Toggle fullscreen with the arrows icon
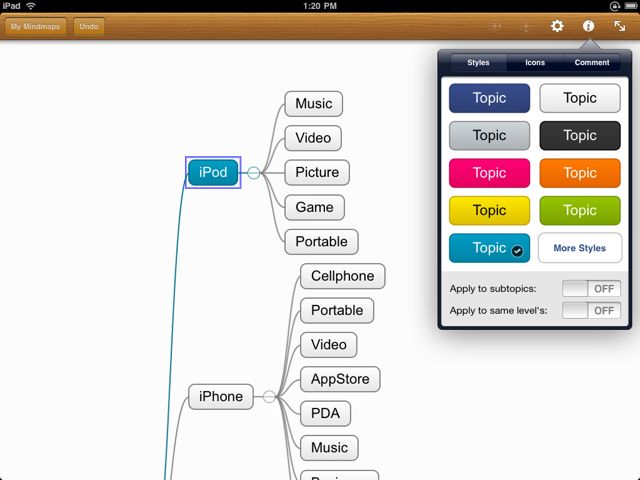The image size is (640, 480). click(620, 26)
